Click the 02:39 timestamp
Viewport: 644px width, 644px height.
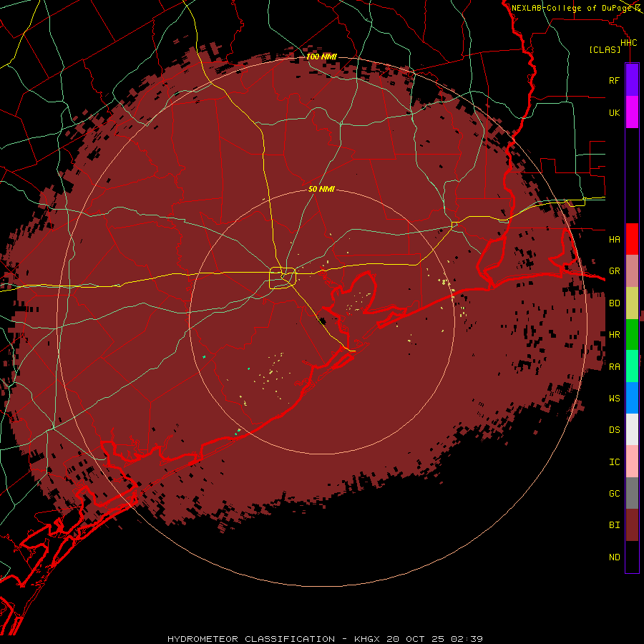pos(467,639)
